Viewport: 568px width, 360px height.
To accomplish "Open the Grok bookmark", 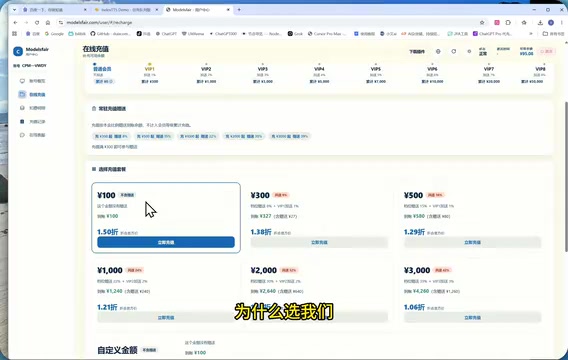I will point(295,34).
